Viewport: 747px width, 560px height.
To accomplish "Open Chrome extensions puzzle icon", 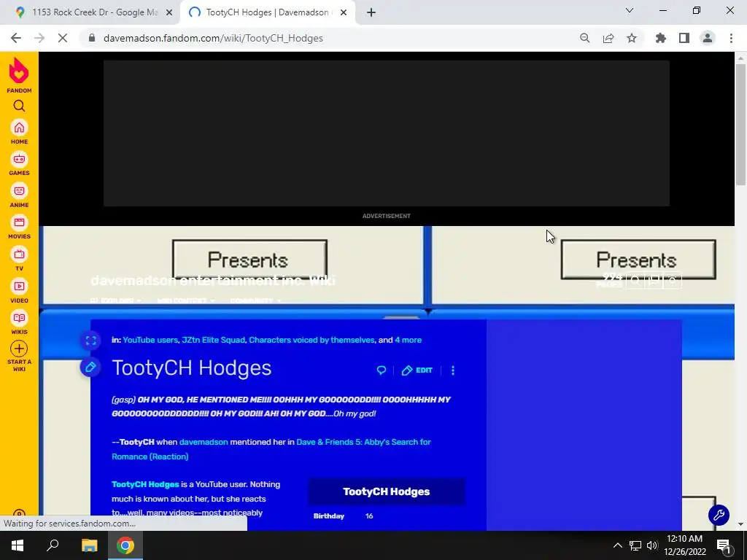I will click(x=661, y=38).
